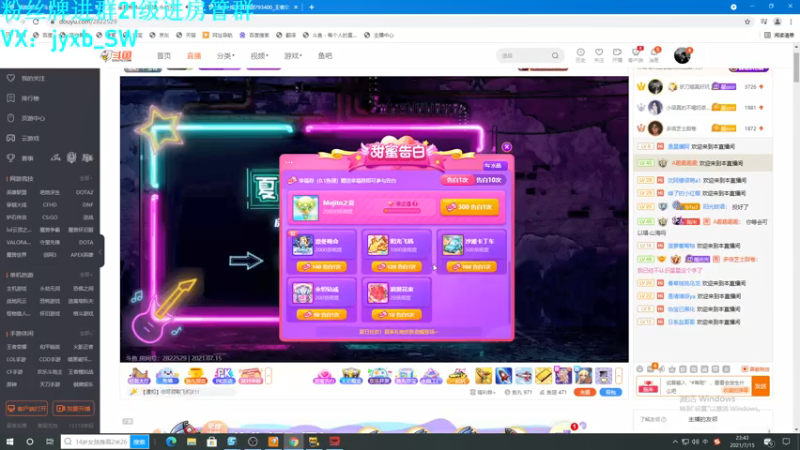Click the blue 背包 button
Image resolution: width=800 pixels, height=450 pixels.
click(x=611, y=392)
